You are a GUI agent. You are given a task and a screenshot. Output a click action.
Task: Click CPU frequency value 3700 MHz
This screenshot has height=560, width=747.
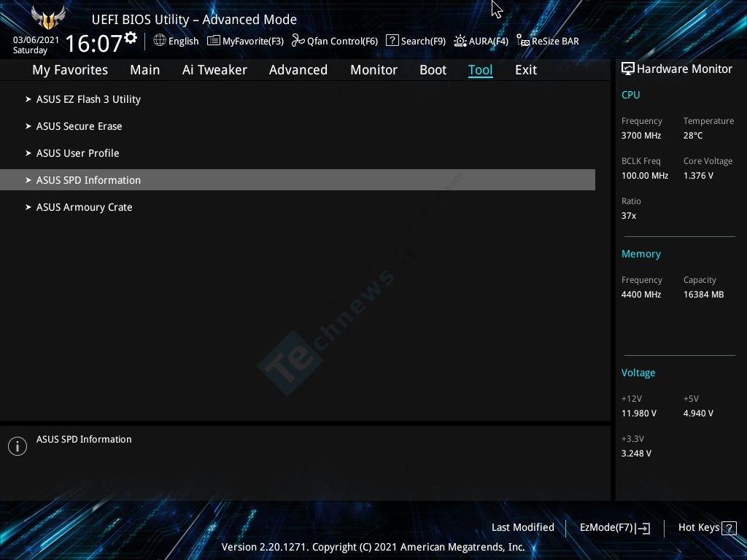(x=641, y=136)
